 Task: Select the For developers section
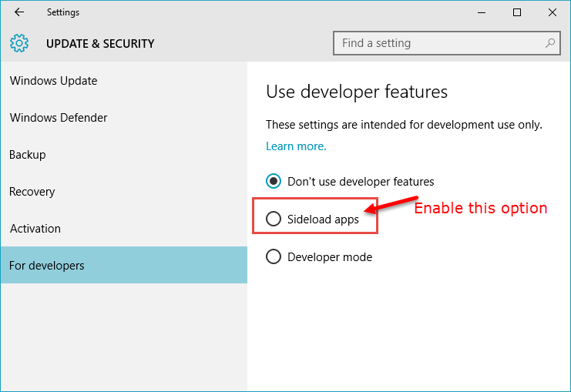(x=124, y=265)
